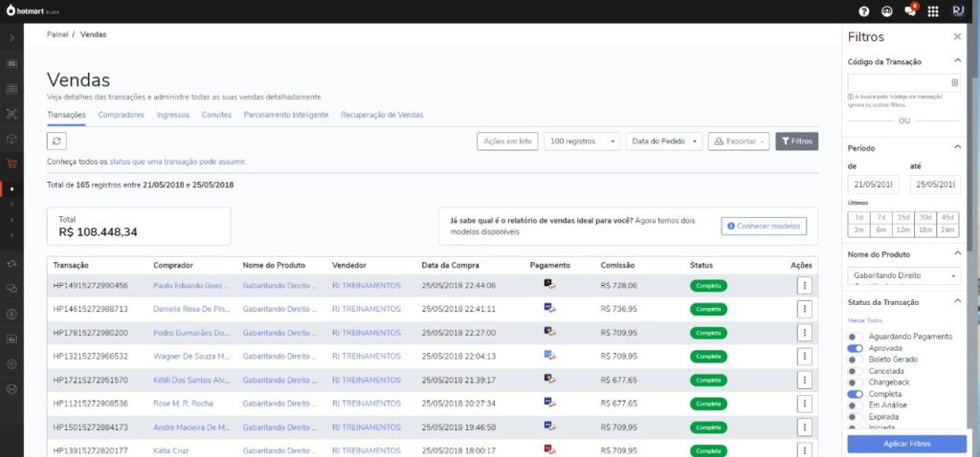Open the settings gear icon in sidebar

point(11,363)
